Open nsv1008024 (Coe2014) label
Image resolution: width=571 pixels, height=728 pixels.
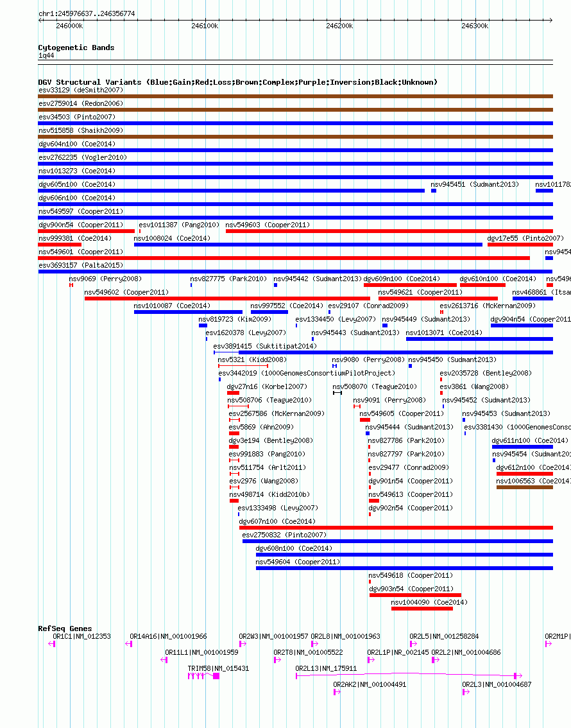coord(172,238)
